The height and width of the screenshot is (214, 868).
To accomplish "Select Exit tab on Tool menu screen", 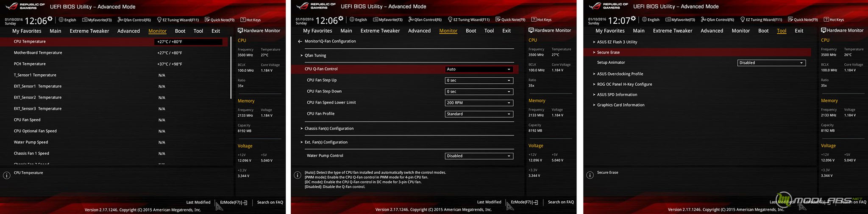I will point(799,31).
